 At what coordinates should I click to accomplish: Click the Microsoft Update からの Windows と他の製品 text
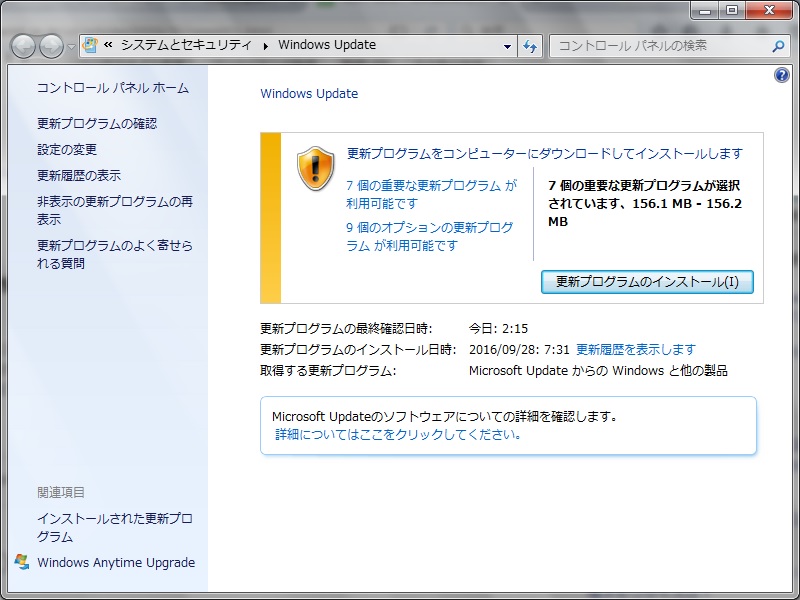click(x=598, y=370)
